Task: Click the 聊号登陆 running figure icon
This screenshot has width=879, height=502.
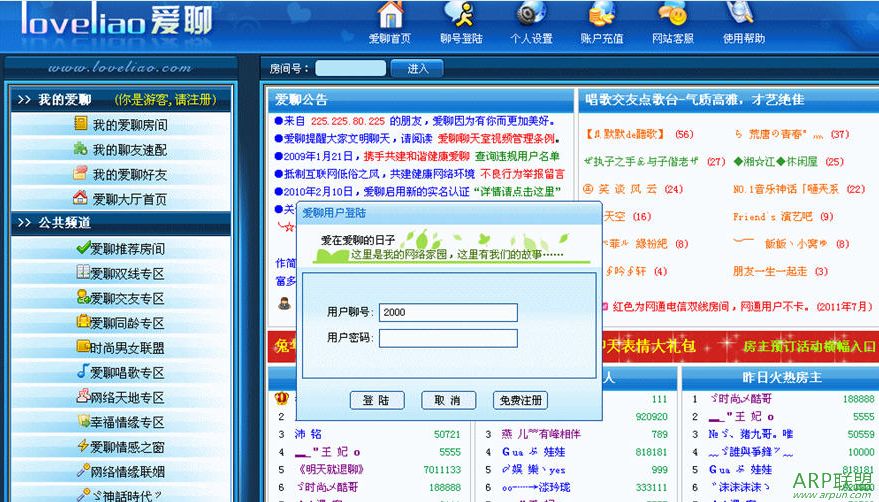Action: click(460, 15)
